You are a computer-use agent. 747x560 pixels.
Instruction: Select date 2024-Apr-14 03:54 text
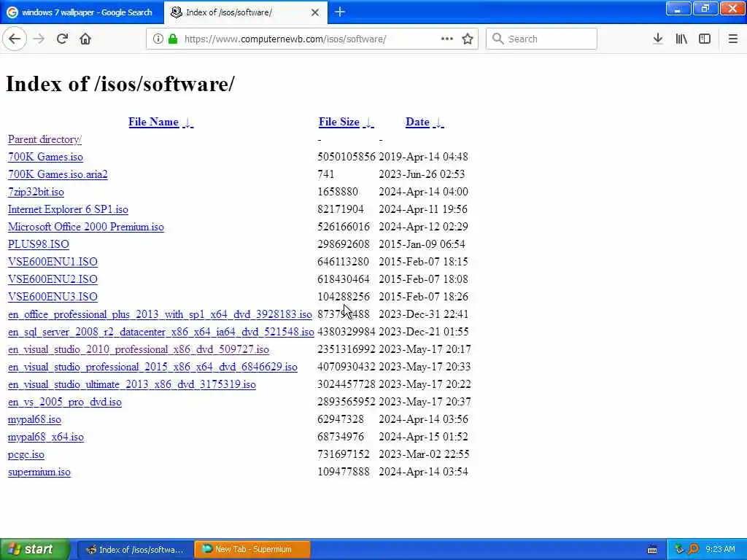[424, 472]
